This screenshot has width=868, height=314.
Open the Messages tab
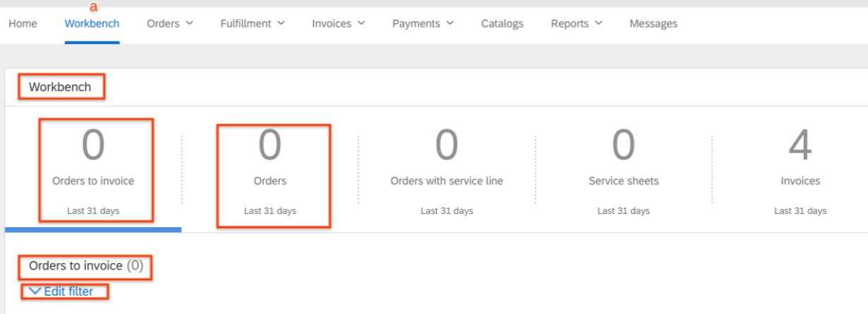tap(653, 23)
